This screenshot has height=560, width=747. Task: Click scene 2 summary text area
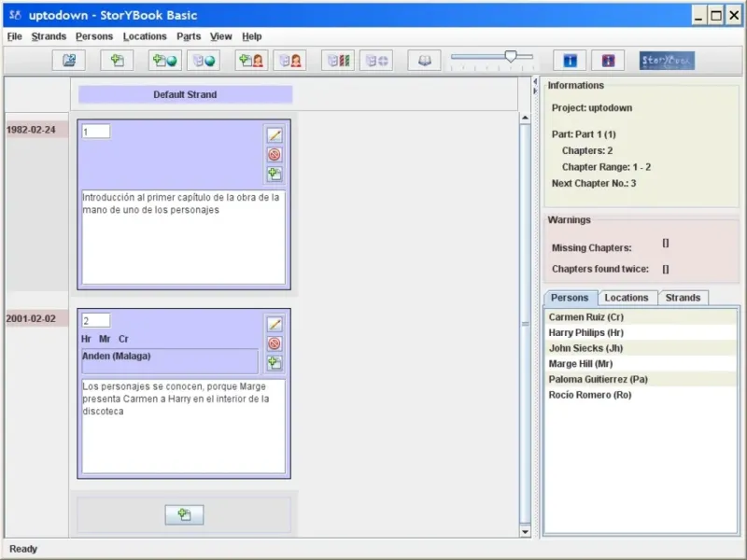click(183, 426)
